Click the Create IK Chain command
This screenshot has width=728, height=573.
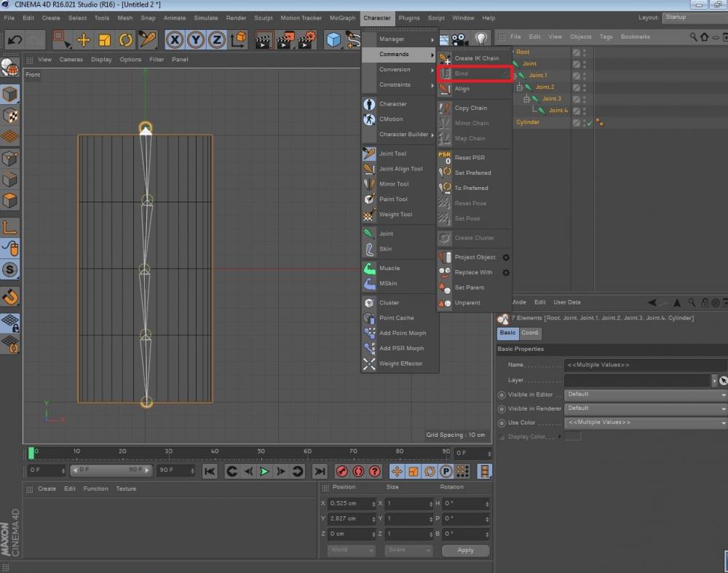[476, 58]
